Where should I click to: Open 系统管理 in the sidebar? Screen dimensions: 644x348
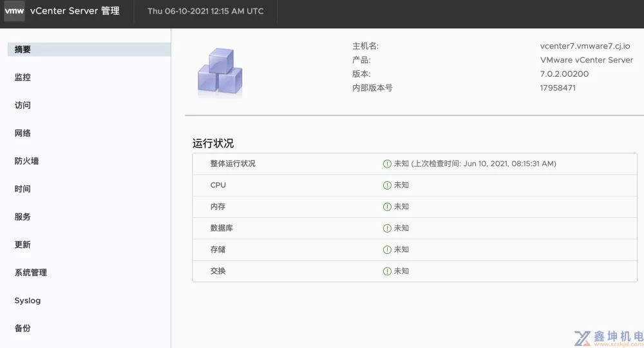(31, 273)
